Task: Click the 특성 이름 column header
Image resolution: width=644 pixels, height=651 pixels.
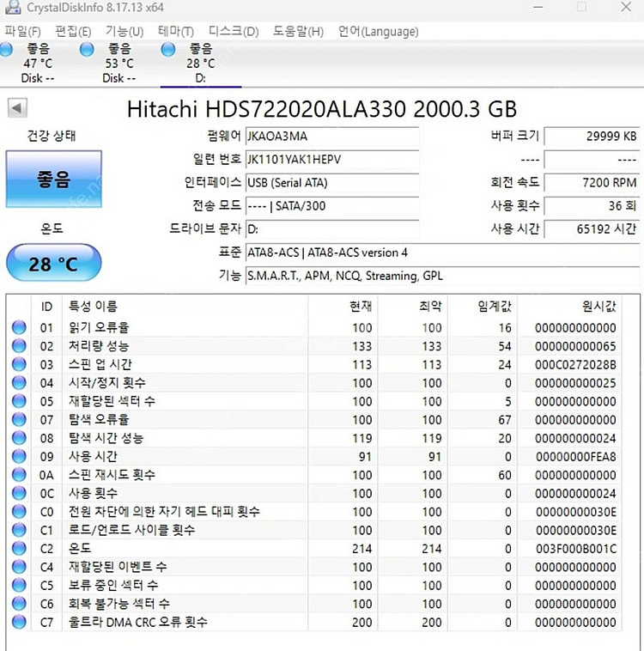Action: pyautogui.click(x=185, y=307)
